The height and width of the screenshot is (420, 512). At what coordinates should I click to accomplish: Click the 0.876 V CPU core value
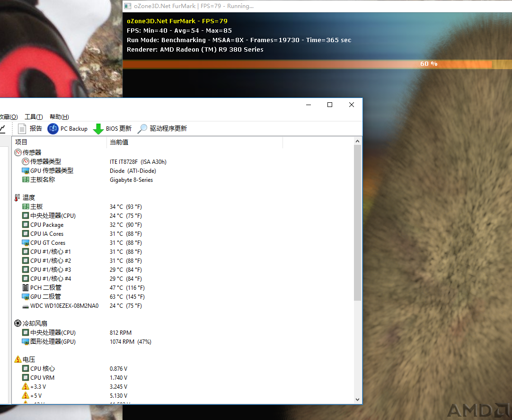tap(118, 369)
